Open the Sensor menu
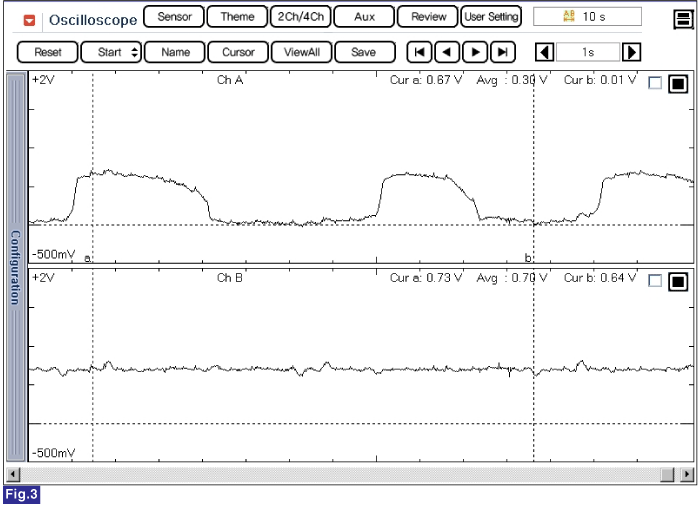The height and width of the screenshot is (505, 700). pyautogui.click(x=174, y=17)
